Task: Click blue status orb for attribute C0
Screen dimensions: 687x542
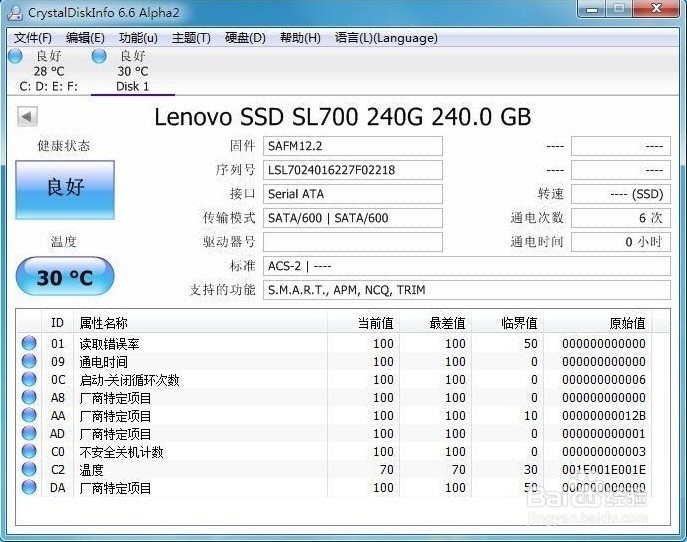Action: pos(29,451)
